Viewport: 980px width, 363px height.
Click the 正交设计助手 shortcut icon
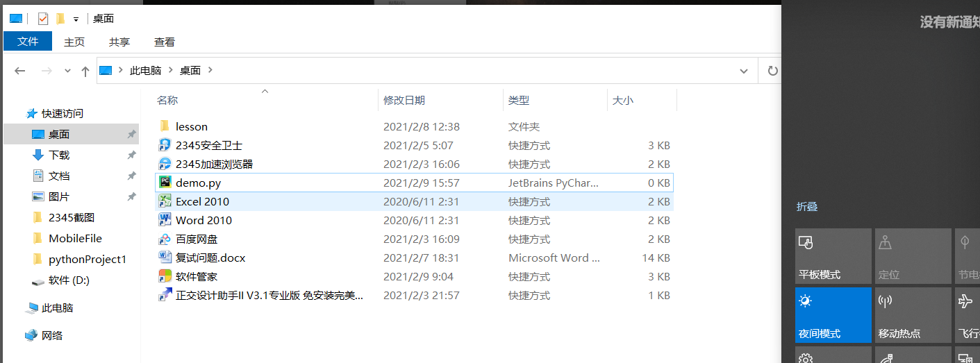click(165, 295)
